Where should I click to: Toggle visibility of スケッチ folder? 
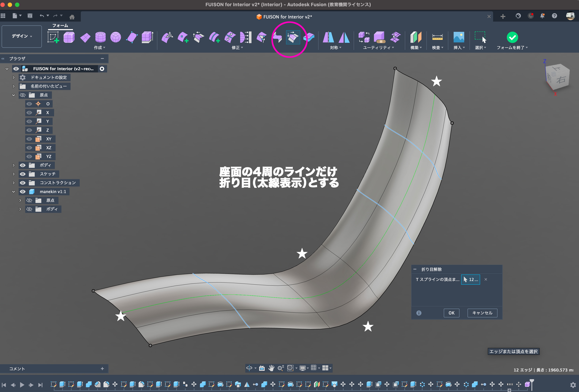pyautogui.click(x=23, y=174)
